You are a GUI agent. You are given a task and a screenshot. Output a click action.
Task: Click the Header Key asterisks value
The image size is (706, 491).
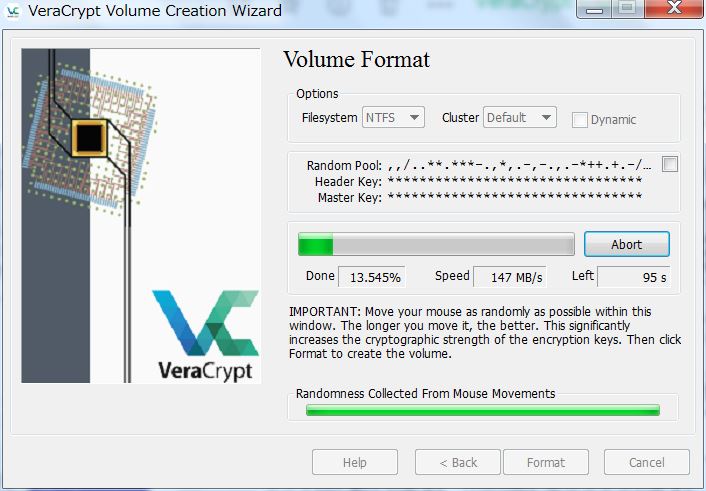[x=515, y=181]
